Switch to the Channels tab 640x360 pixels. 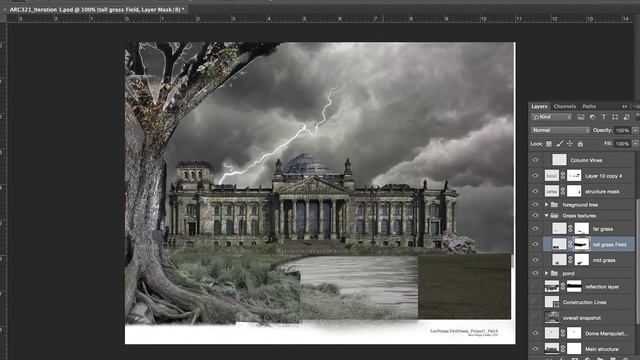tap(564, 107)
